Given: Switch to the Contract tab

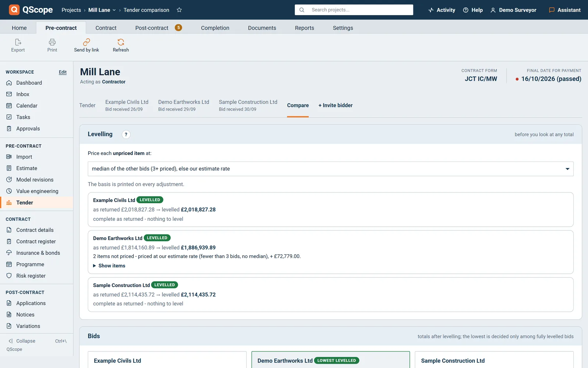Looking at the screenshot, I should (x=106, y=28).
